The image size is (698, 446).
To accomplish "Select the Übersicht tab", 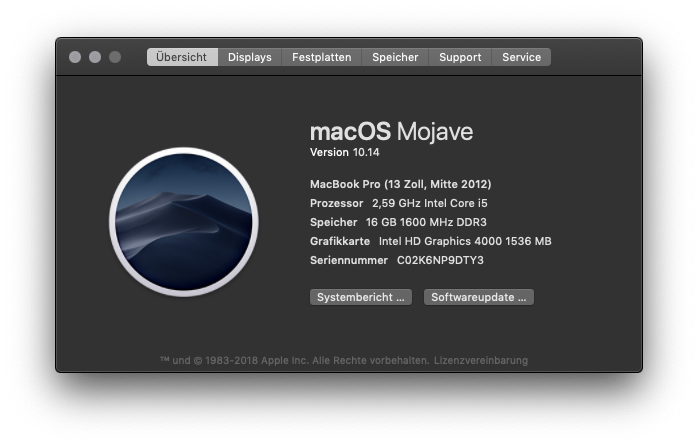I will [182, 57].
